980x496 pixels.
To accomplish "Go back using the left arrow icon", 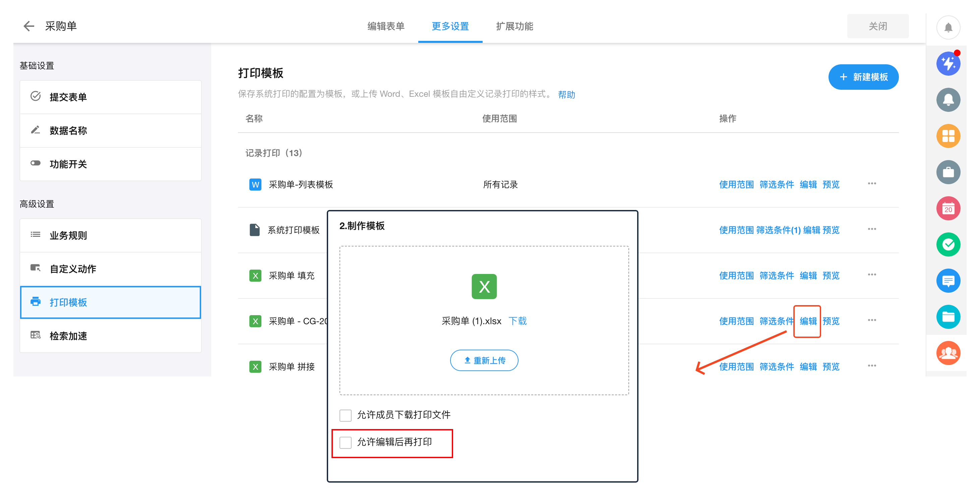I will 28,26.
